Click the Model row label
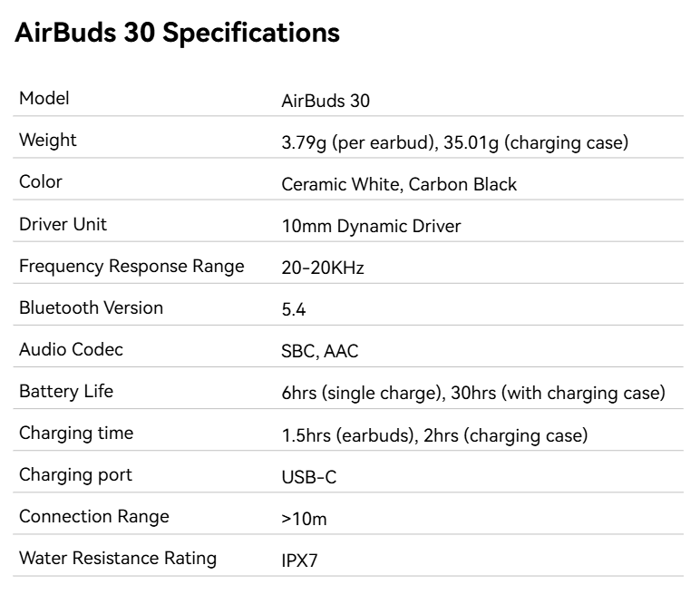This screenshot has width=700, height=614. pyautogui.click(x=44, y=99)
